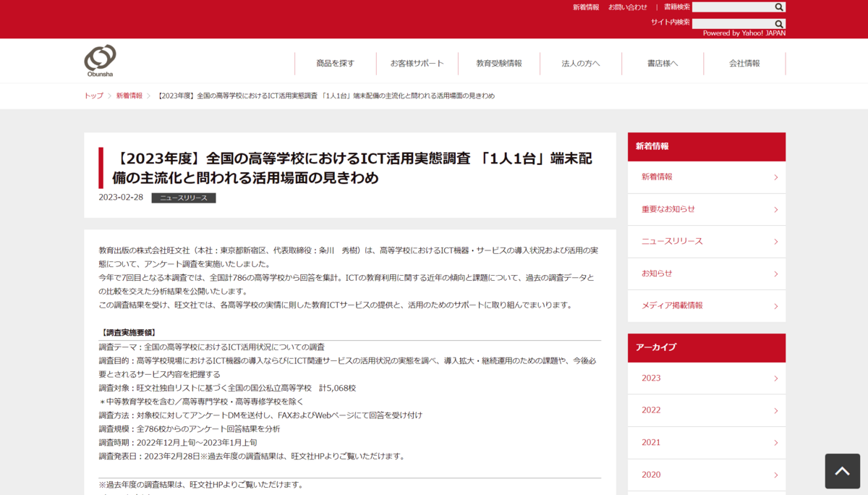Open 新着情報 in sidebar list
The image size is (868, 495).
click(x=707, y=177)
